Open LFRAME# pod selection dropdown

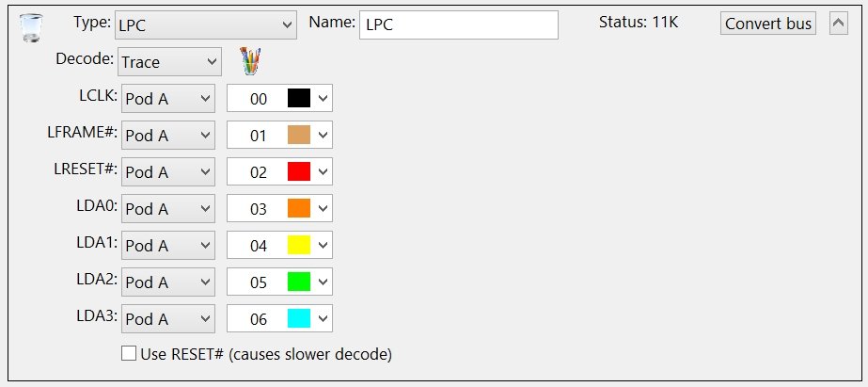point(169,136)
